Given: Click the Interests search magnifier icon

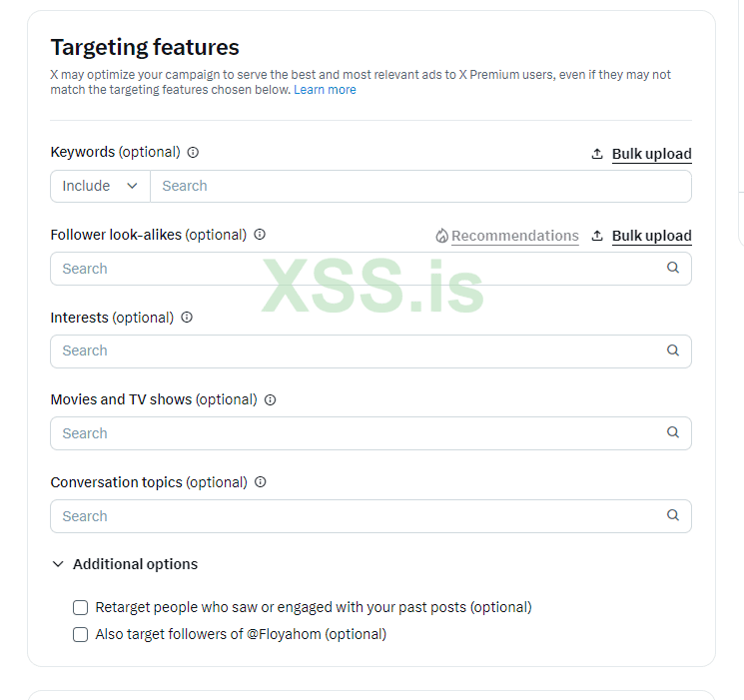Looking at the screenshot, I should pyautogui.click(x=673, y=350).
